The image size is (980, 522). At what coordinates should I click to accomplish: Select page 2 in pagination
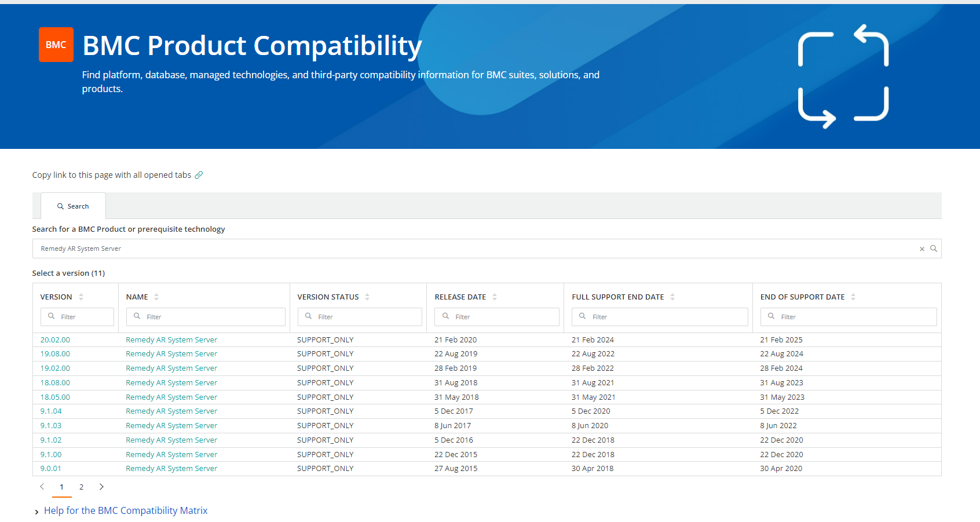click(81, 487)
